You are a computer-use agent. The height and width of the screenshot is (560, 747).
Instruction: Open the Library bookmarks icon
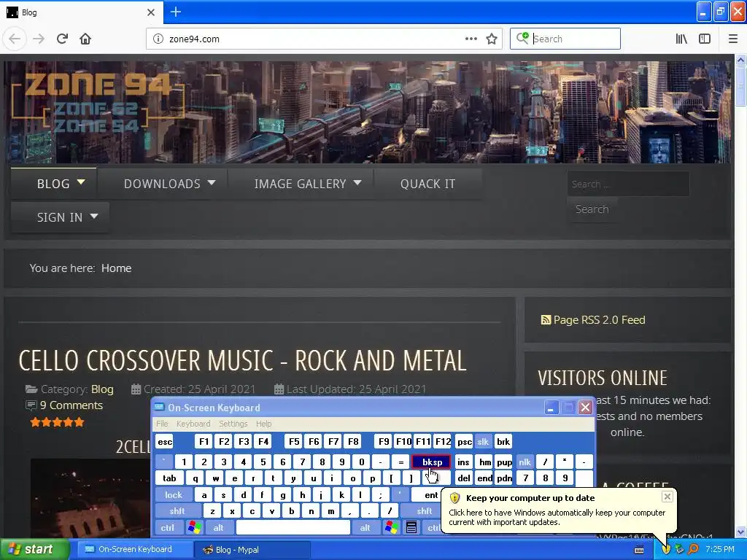pyautogui.click(x=681, y=39)
